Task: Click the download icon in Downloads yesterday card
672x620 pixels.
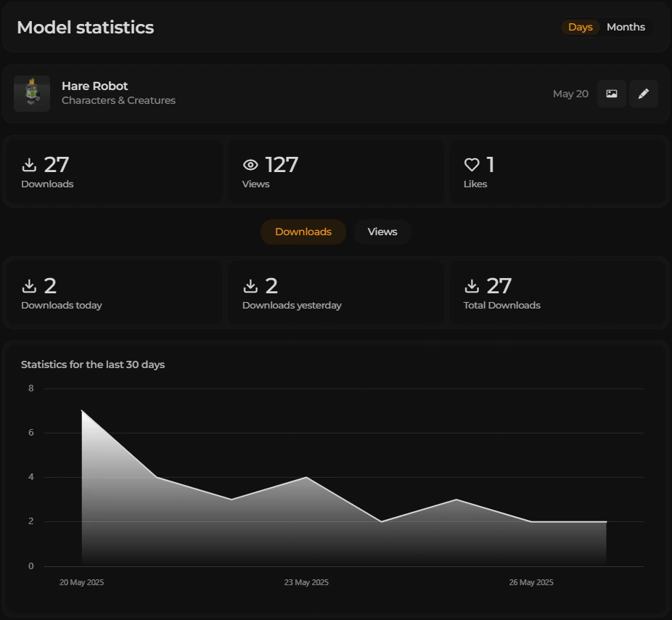Action: [x=250, y=286]
